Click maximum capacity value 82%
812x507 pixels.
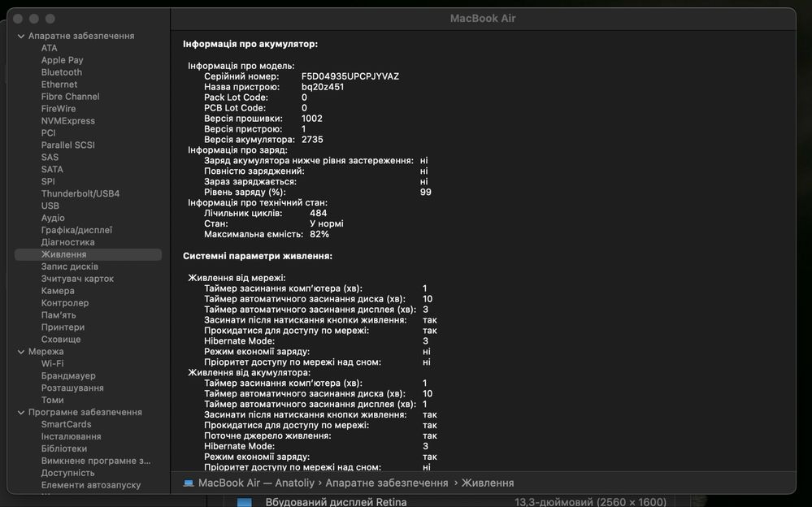tap(319, 235)
